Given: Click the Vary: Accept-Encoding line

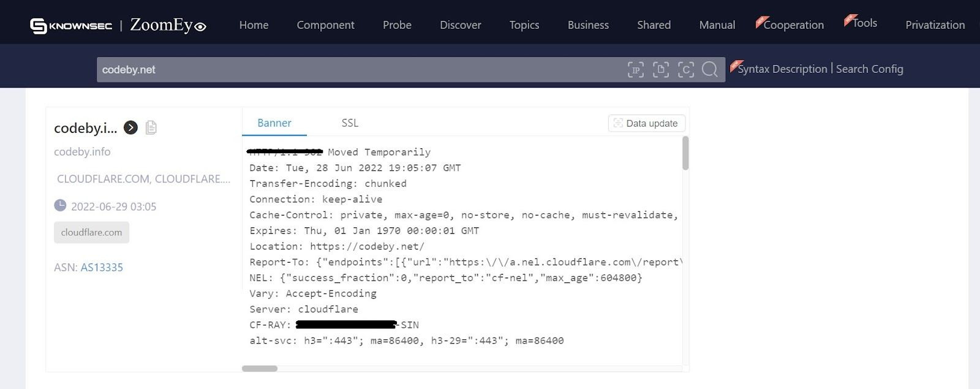Looking at the screenshot, I should [313, 293].
